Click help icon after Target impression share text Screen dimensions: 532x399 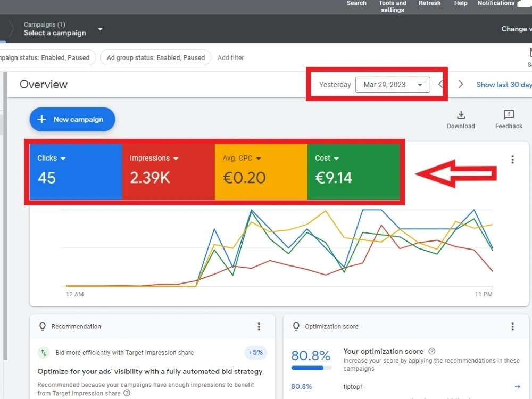tap(127, 393)
